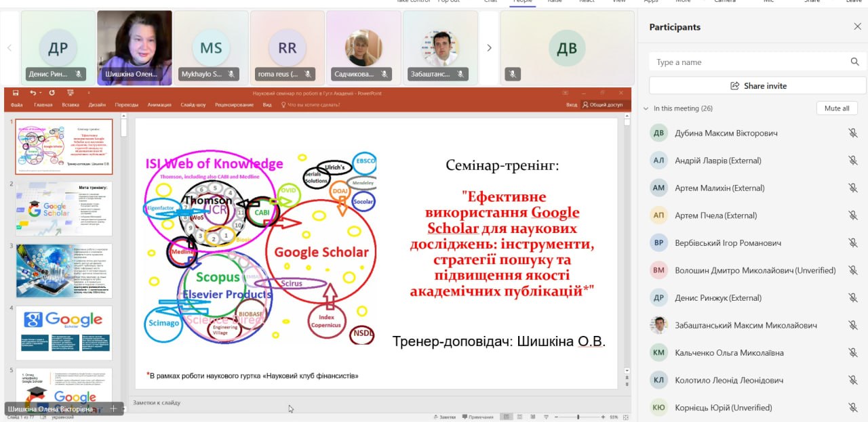868x422 pixels.
Task: Switch to the Вставка ribbon tab
Action: 71,105
